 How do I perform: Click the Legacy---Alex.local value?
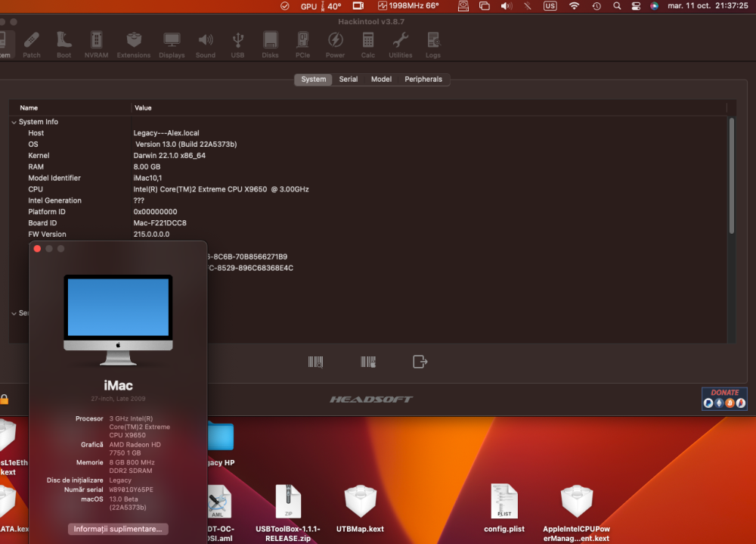166,132
